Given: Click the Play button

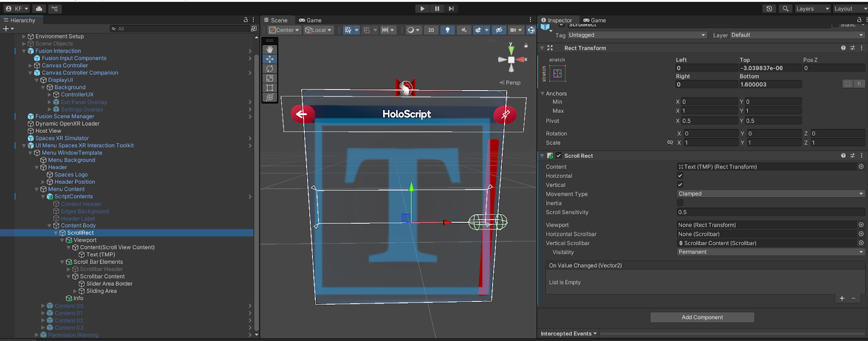Looking at the screenshot, I should pyautogui.click(x=422, y=9).
